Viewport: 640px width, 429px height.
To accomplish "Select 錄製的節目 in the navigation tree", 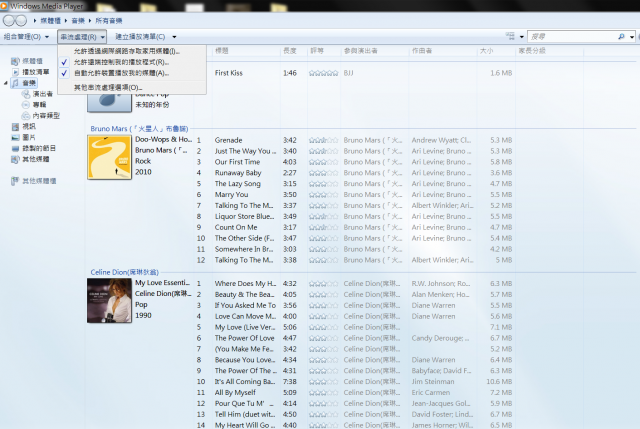I will click(x=39, y=149).
